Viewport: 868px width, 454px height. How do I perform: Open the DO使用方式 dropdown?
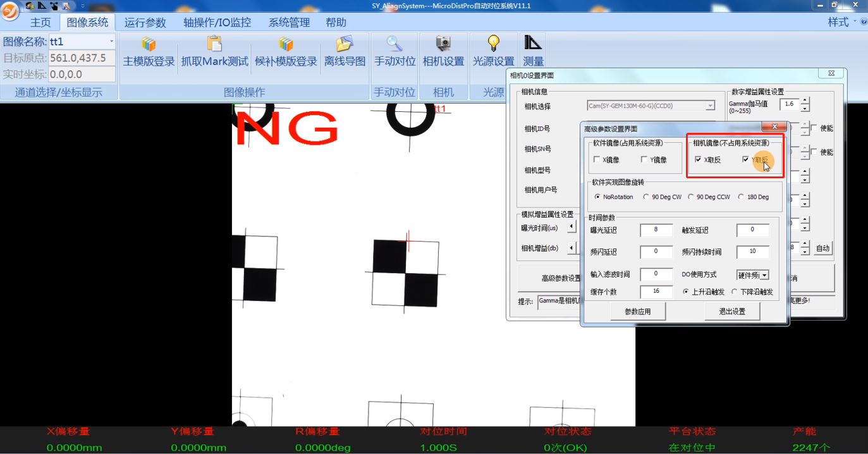click(x=764, y=275)
